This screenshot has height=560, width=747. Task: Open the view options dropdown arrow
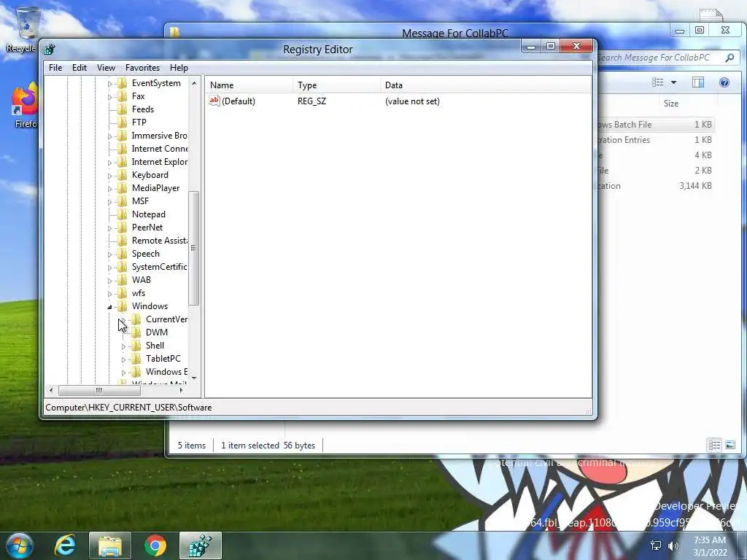pos(673,82)
